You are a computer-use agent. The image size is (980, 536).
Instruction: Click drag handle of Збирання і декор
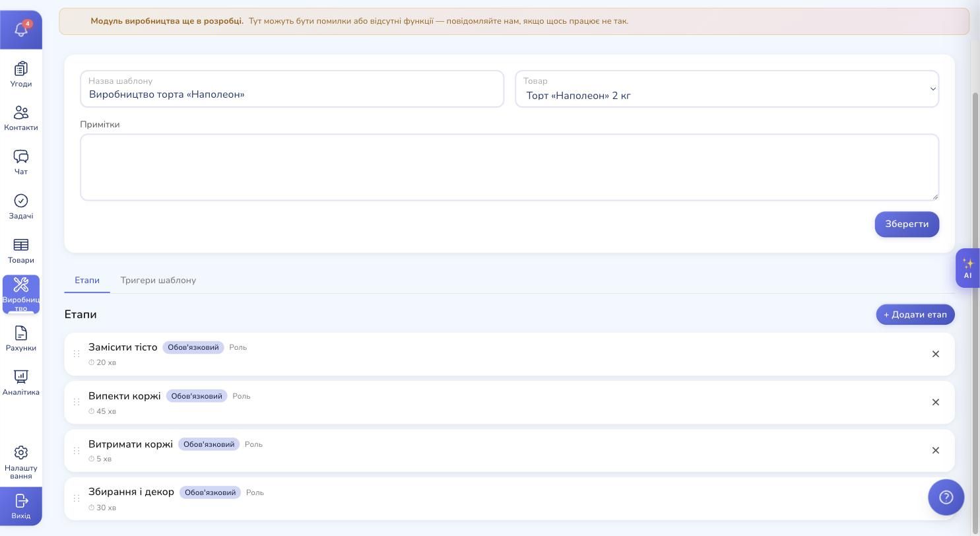click(77, 498)
